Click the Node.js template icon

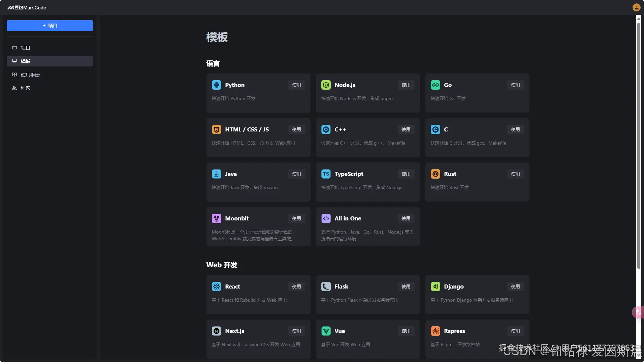pyautogui.click(x=326, y=85)
